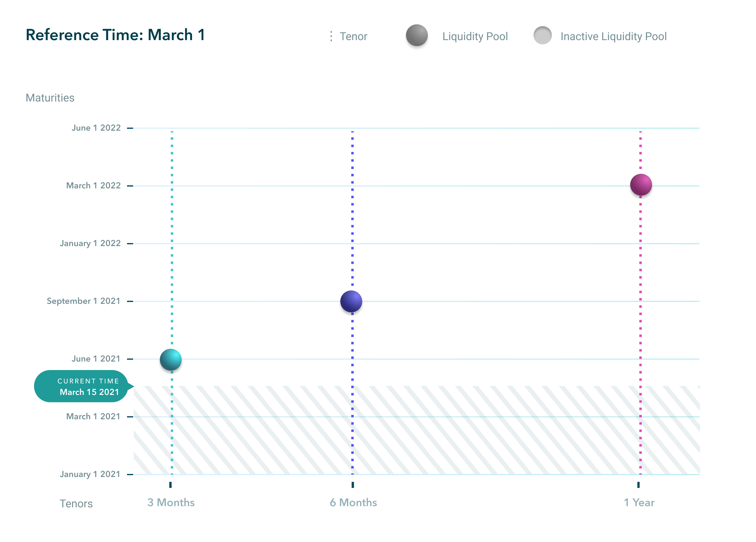The width and height of the screenshot is (756, 542).
Task: Click the 1 Year tenor label
Action: [639, 502]
